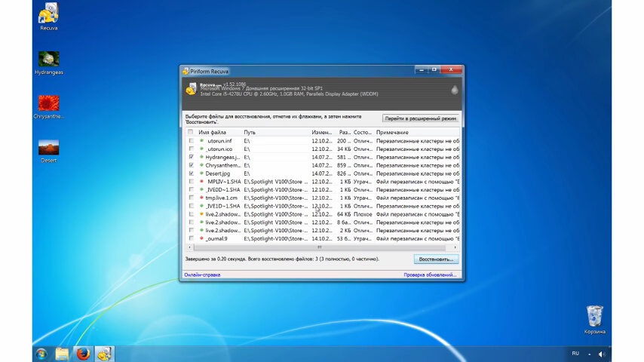Select the Desert desktop image icon
This screenshot has height=362, width=644.
click(48, 151)
